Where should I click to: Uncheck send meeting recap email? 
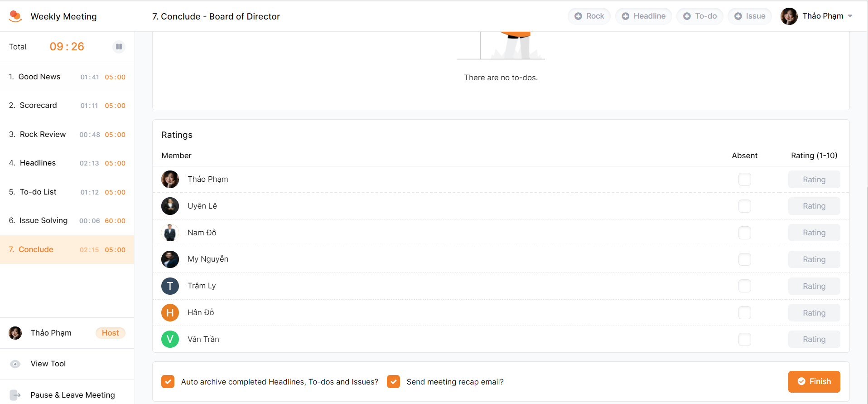[x=393, y=382]
